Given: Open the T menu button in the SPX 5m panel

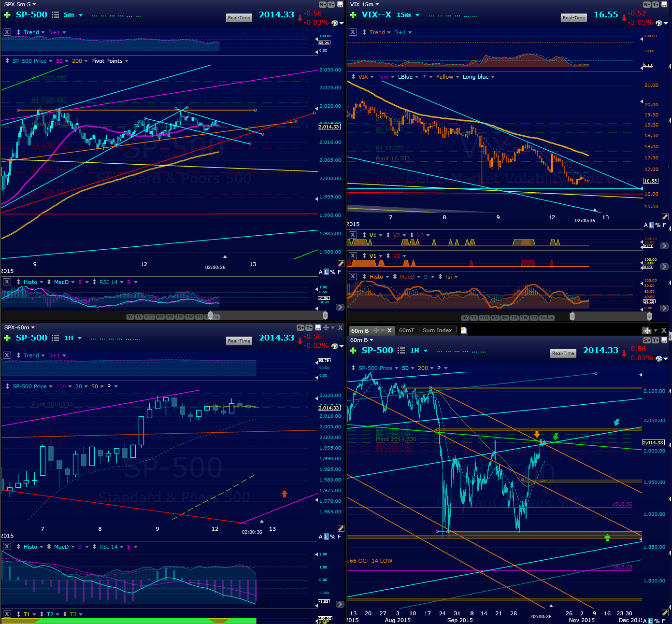Looking at the screenshot, I should 331,4.
